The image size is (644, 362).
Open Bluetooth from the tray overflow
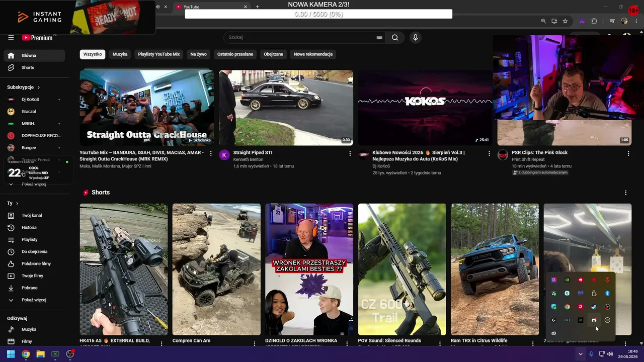(607, 293)
